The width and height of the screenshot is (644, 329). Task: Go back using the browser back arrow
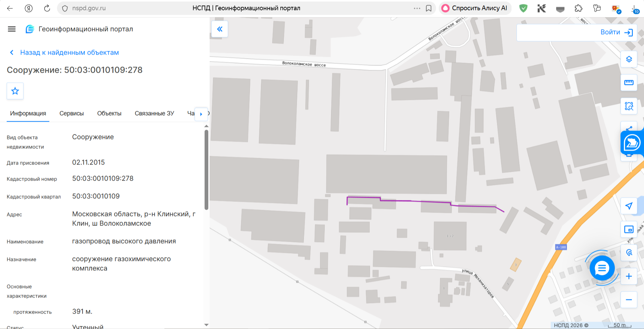tap(10, 8)
